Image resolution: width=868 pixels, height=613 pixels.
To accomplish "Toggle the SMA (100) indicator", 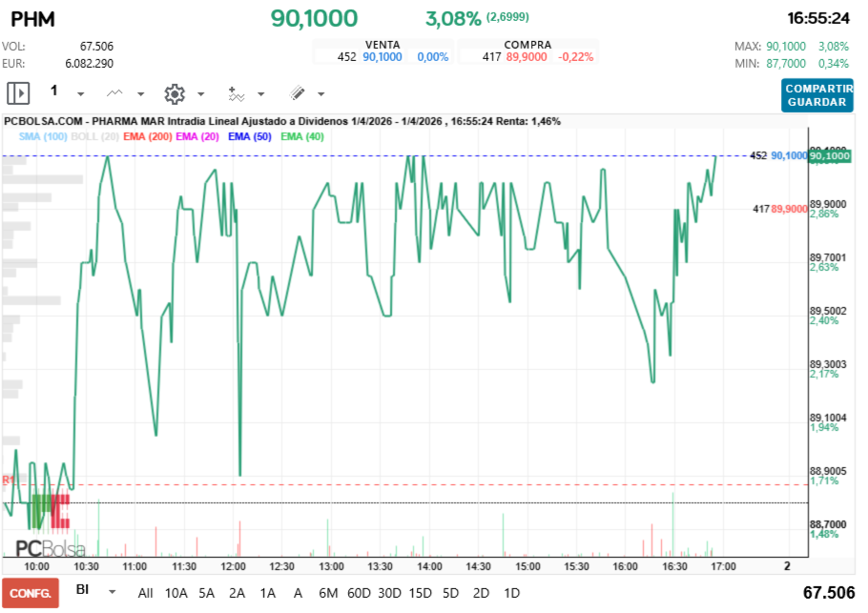I will [42, 137].
